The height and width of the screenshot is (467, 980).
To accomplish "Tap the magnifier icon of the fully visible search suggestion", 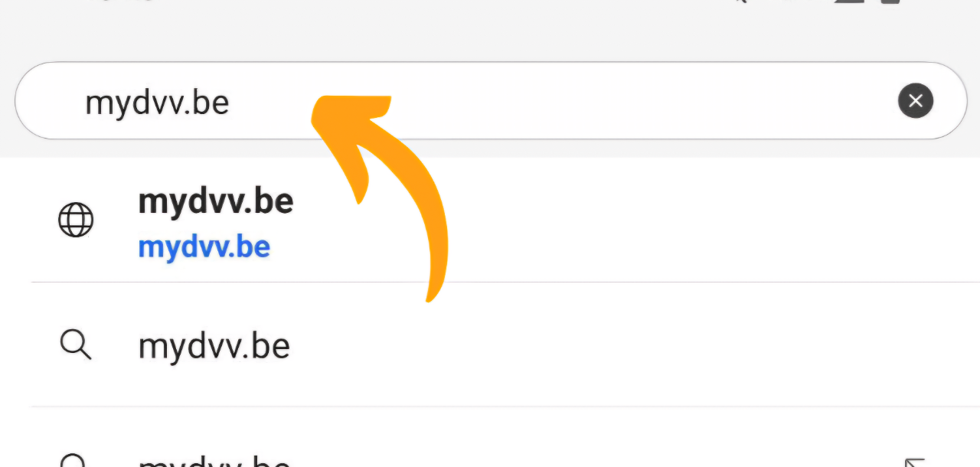I will coord(76,345).
